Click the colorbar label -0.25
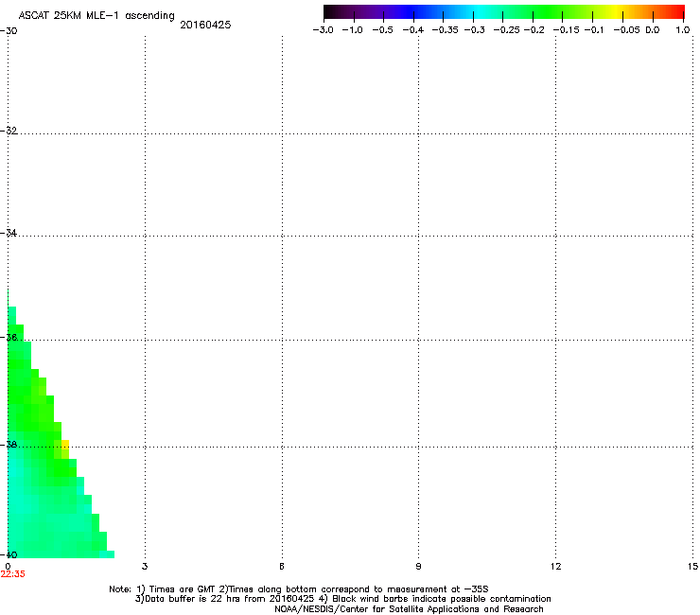The image size is (700, 615). [507, 30]
